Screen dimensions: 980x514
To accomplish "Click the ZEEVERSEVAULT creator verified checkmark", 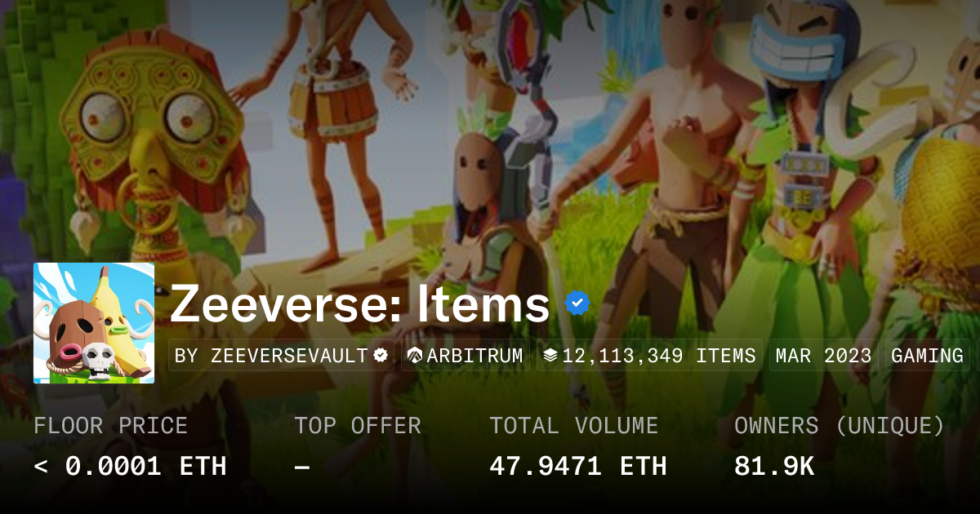I will point(381,356).
